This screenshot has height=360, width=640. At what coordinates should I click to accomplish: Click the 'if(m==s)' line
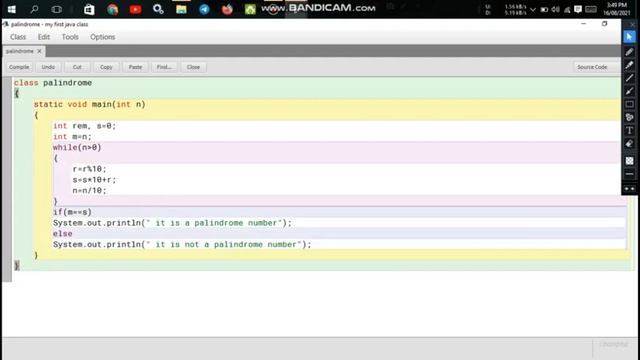(72, 212)
